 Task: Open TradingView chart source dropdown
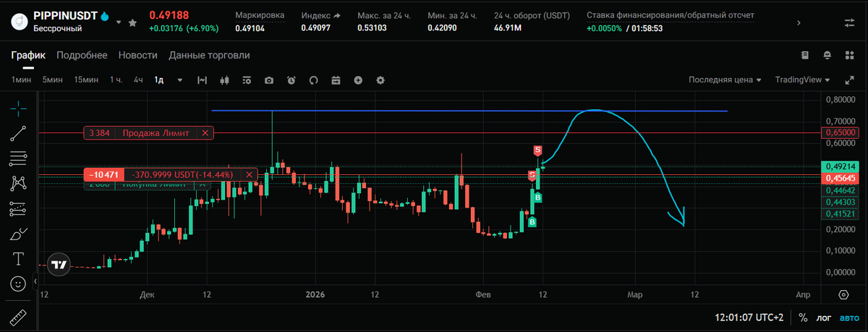(x=803, y=80)
